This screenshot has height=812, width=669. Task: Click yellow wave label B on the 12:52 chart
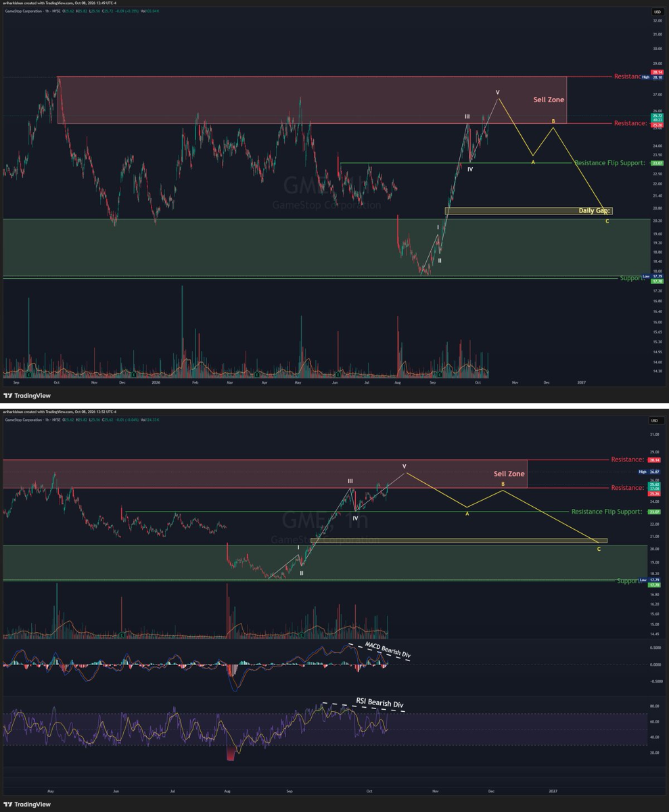point(503,484)
